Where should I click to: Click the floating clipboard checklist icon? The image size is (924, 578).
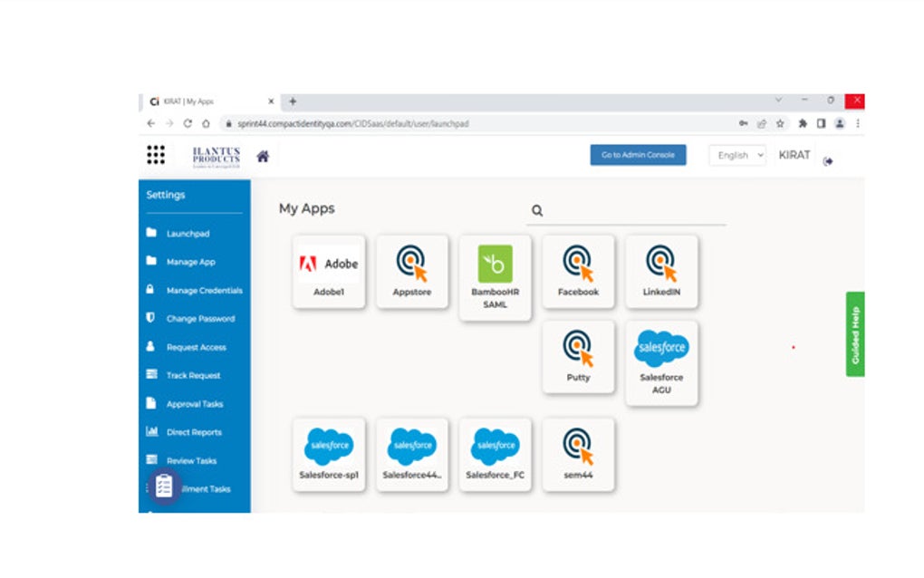point(164,486)
